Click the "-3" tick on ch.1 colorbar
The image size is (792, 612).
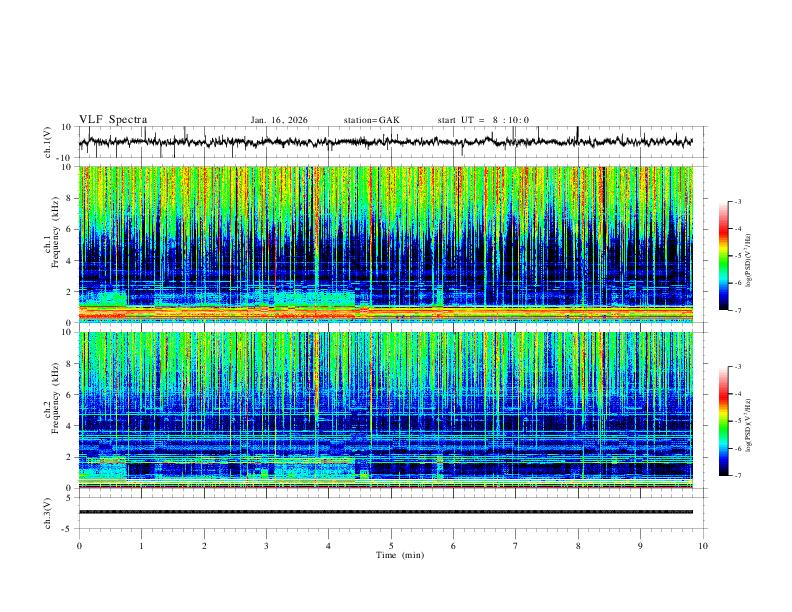tap(738, 201)
